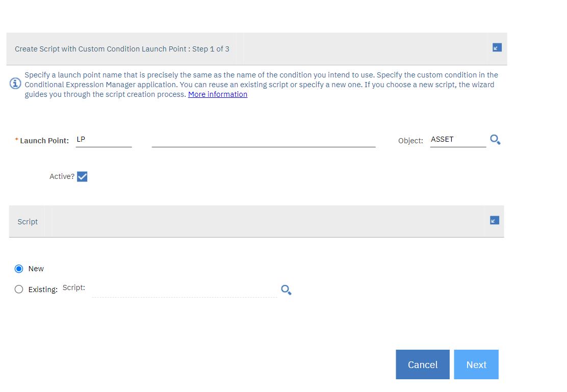Collapse the Script section
This screenshot has height=392, width=567.
[x=494, y=220]
